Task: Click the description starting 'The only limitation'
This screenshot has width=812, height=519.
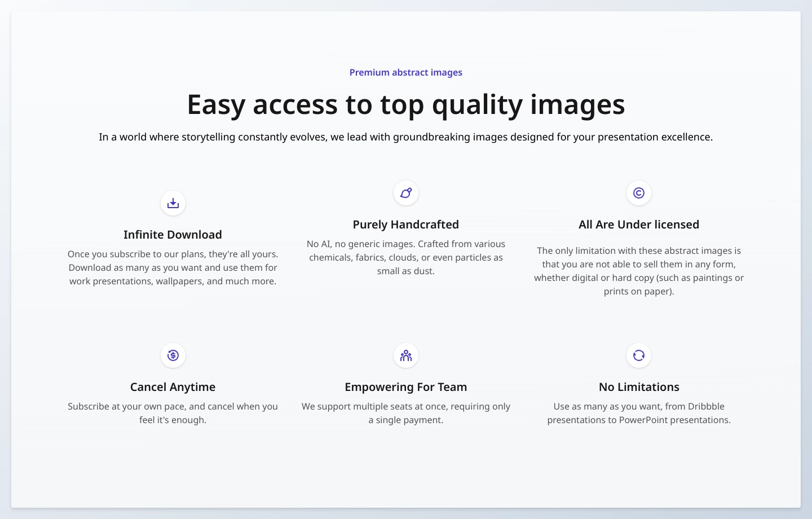Action: [x=639, y=271]
